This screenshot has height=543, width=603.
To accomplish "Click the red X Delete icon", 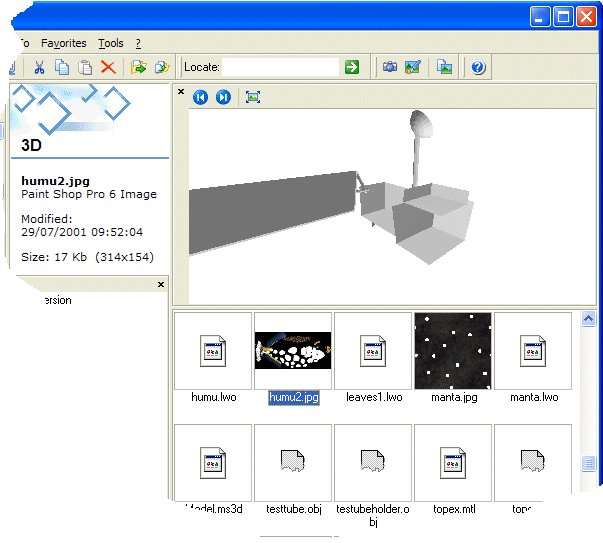I will (x=108, y=67).
